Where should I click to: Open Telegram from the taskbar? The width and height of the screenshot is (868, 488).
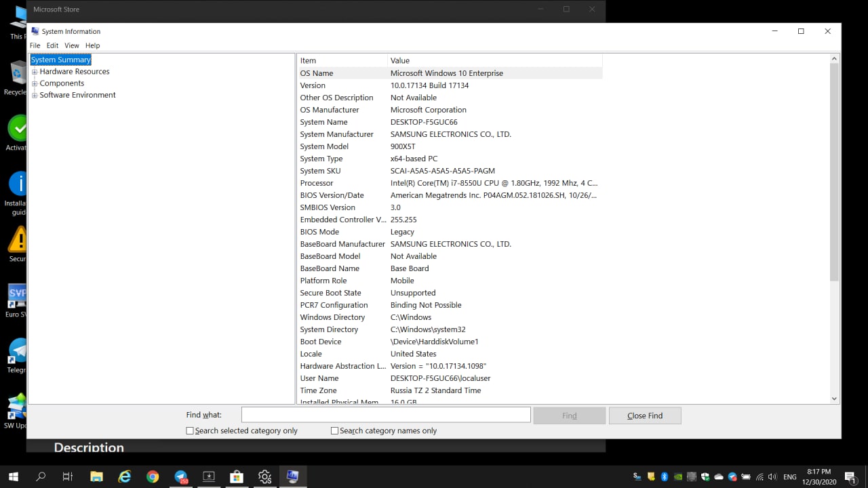[181, 476]
